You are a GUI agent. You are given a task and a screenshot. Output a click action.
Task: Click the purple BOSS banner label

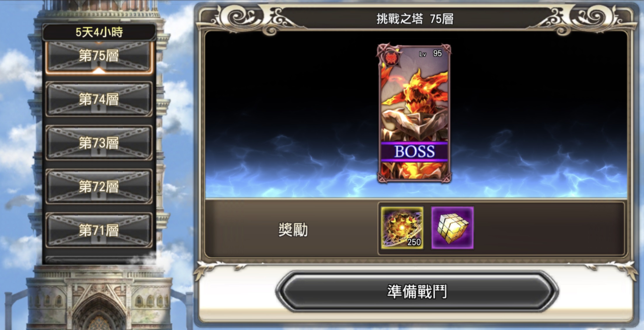click(x=414, y=152)
